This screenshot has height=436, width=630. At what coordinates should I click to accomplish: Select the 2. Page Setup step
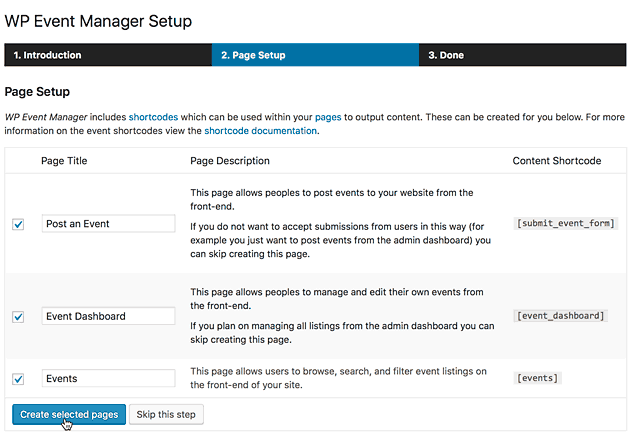[315, 55]
